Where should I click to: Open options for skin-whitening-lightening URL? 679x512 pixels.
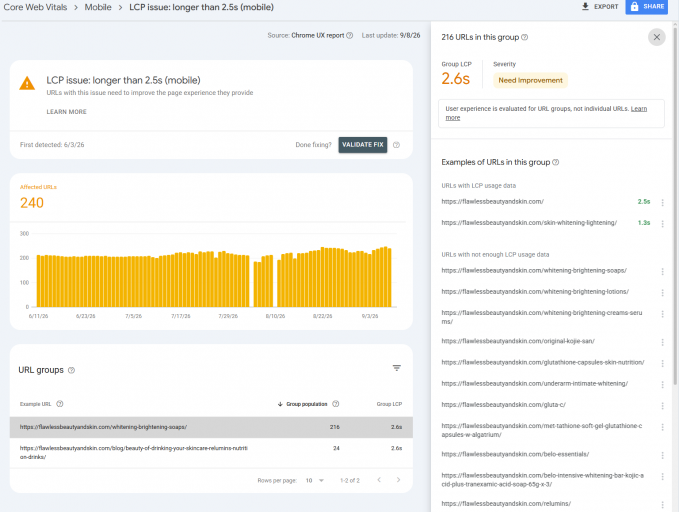(x=662, y=224)
